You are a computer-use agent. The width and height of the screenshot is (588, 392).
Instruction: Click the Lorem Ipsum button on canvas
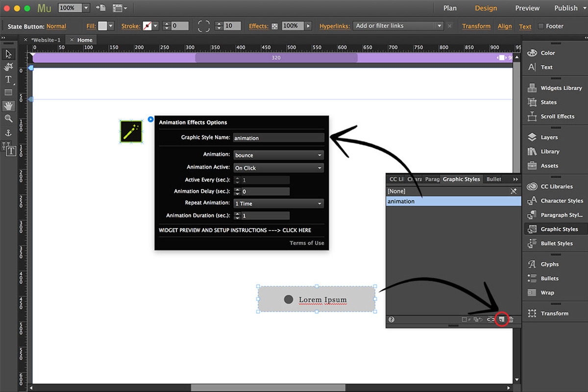[317, 299]
